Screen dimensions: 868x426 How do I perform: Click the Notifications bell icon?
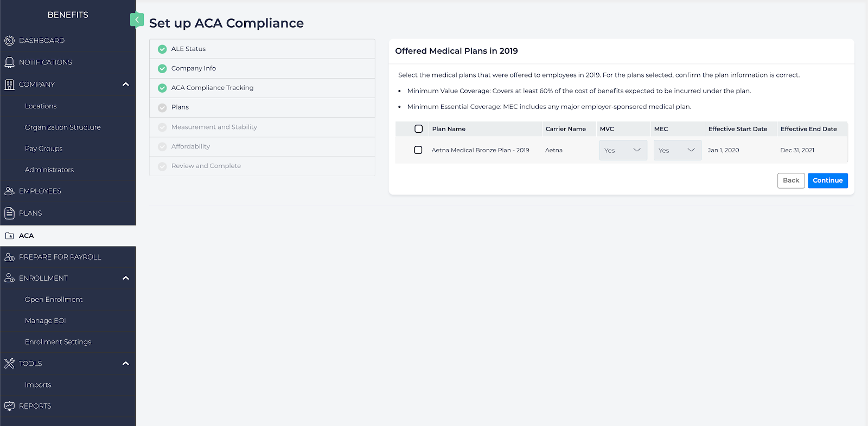tap(9, 62)
